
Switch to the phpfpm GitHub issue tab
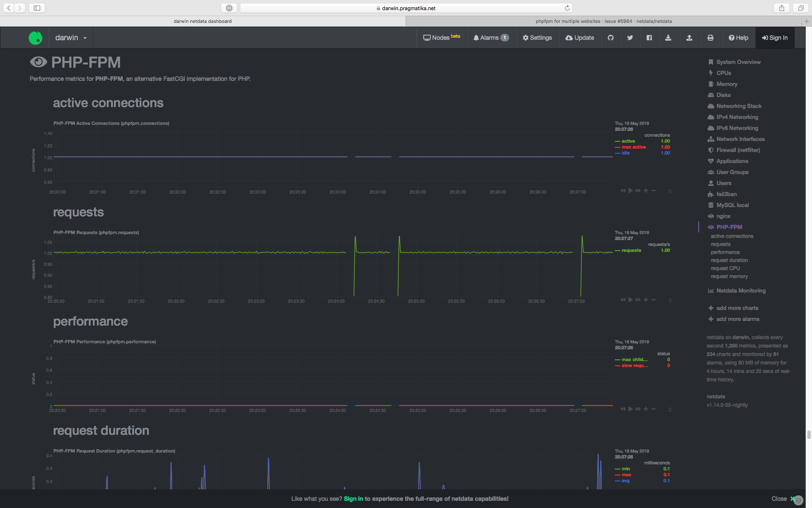[604, 21]
